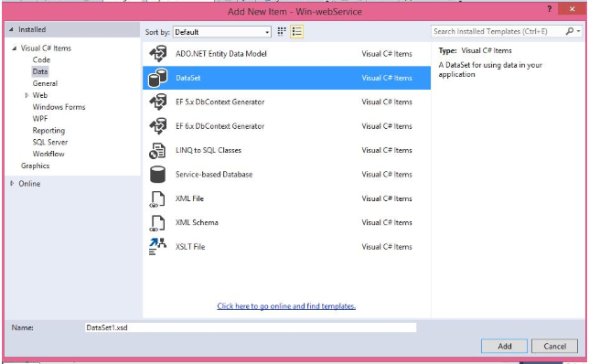Open the Sort by Default dropdown
589x364 pixels.
point(222,32)
